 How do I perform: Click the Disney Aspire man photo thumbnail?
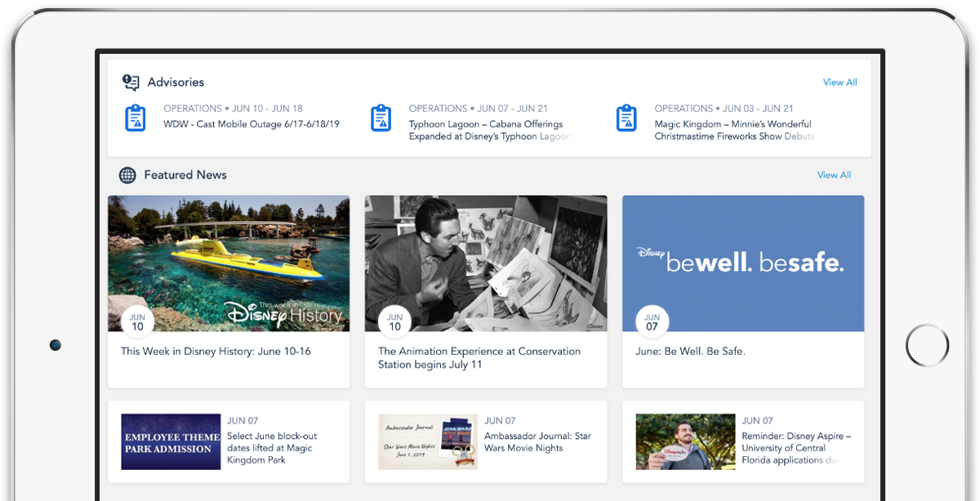coord(685,441)
